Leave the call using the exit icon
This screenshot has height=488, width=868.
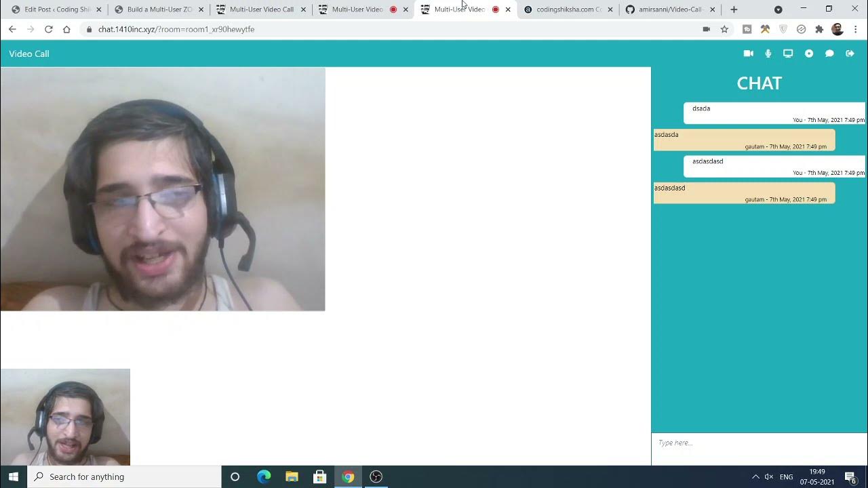[x=850, y=54]
